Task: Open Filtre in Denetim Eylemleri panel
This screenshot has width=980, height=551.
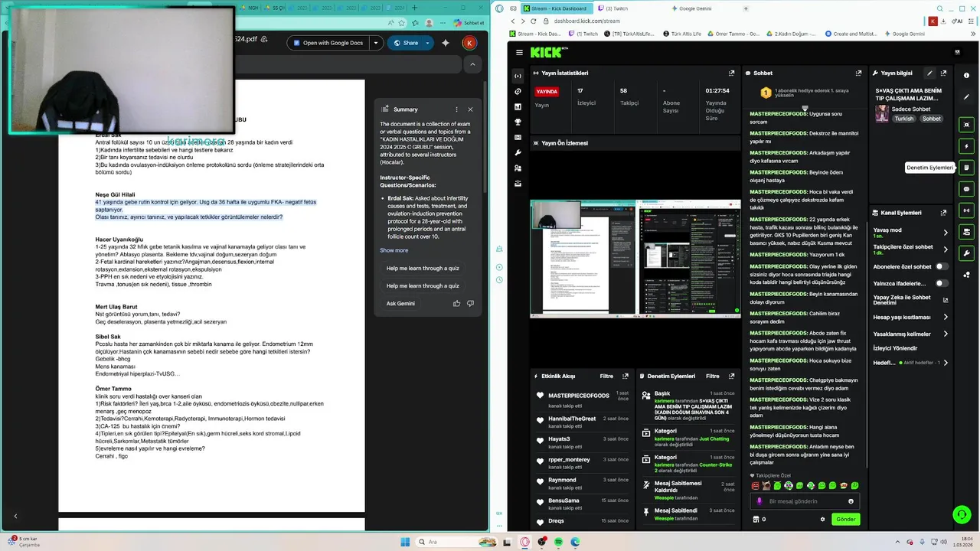Action: (713, 377)
